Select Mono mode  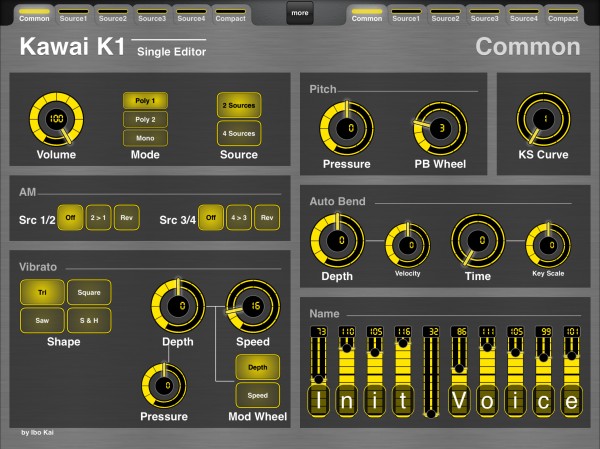coord(145,138)
